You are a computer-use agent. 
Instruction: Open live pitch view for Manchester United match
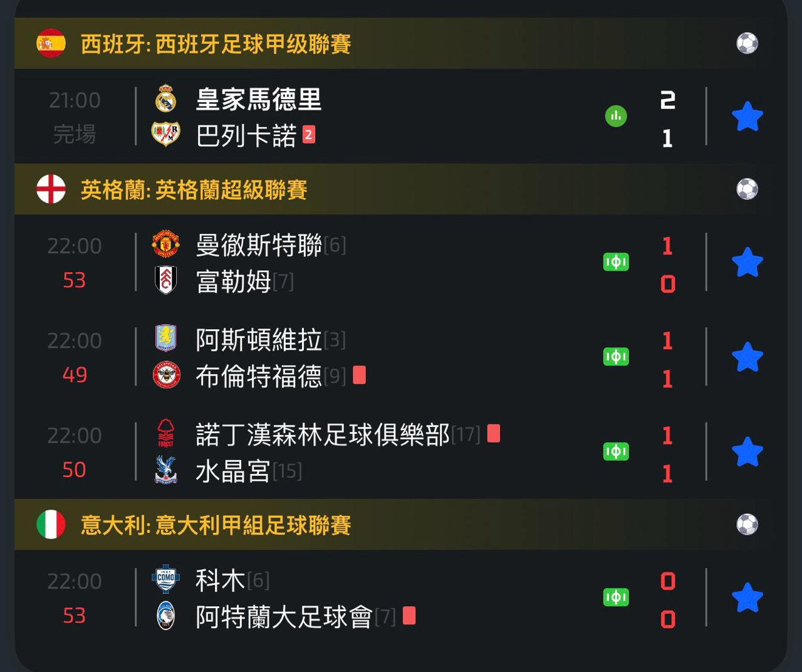point(616,262)
